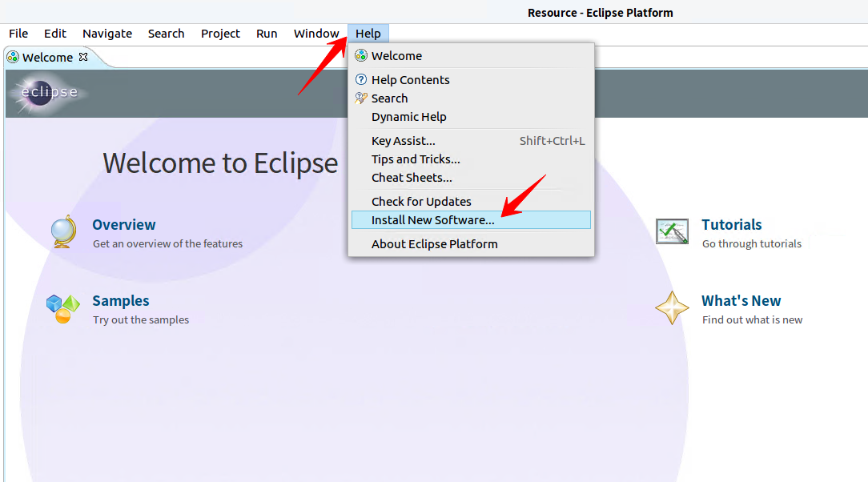This screenshot has width=868, height=482.
Task: Select Install New Software entry
Action: coord(471,219)
